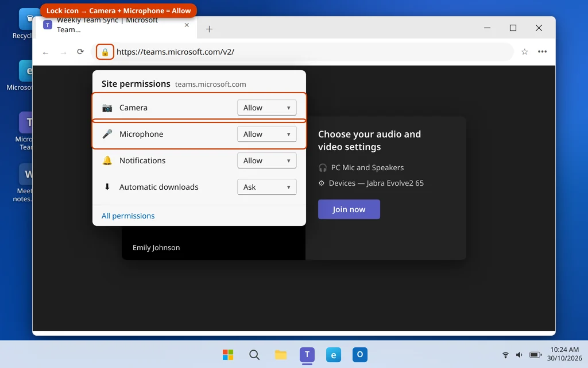Open Edge from the taskbar
588x368 pixels.
pos(334,354)
